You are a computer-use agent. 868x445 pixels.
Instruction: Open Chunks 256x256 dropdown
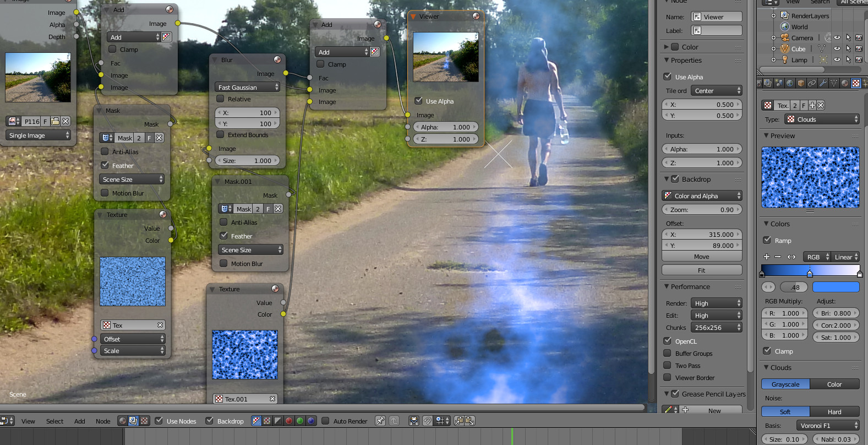point(716,327)
